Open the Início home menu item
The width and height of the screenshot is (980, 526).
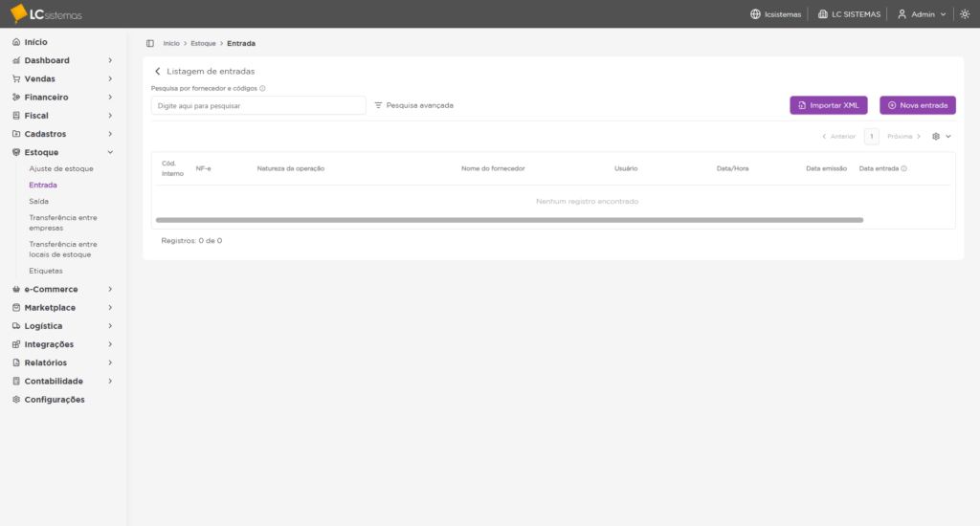click(35, 42)
